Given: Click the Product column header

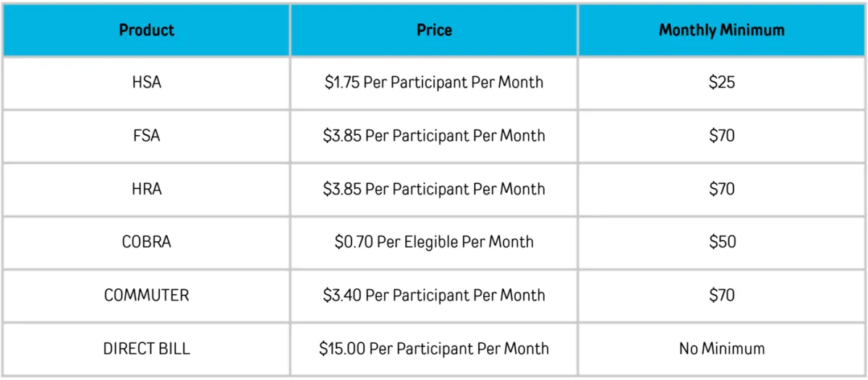Looking at the screenshot, I should (x=147, y=30).
